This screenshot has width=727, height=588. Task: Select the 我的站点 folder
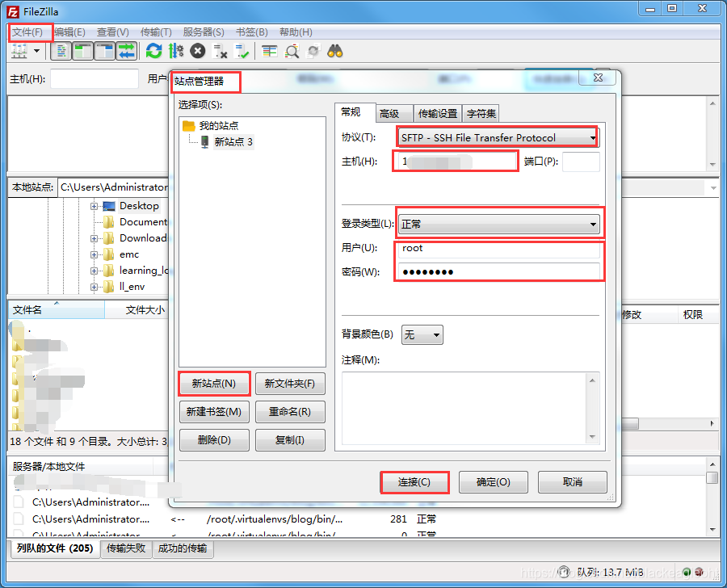click(x=218, y=126)
